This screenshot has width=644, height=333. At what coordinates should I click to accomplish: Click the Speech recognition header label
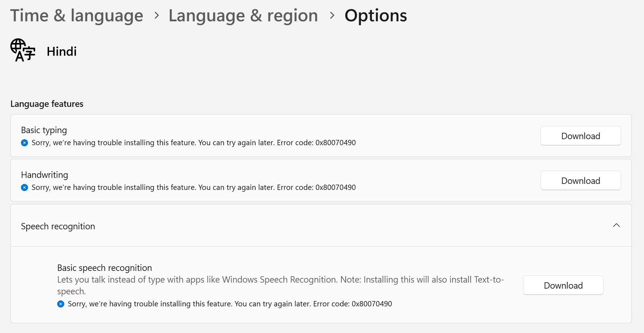[x=58, y=226]
